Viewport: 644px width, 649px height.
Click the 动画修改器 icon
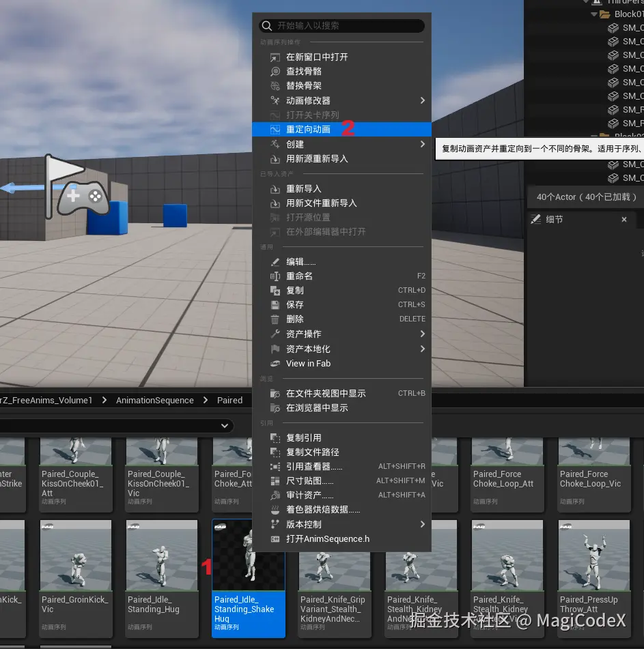(x=275, y=100)
